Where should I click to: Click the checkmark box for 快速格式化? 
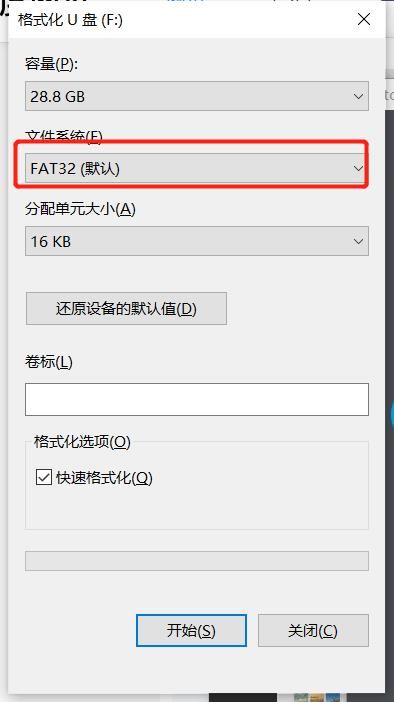pyautogui.click(x=43, y=477)
